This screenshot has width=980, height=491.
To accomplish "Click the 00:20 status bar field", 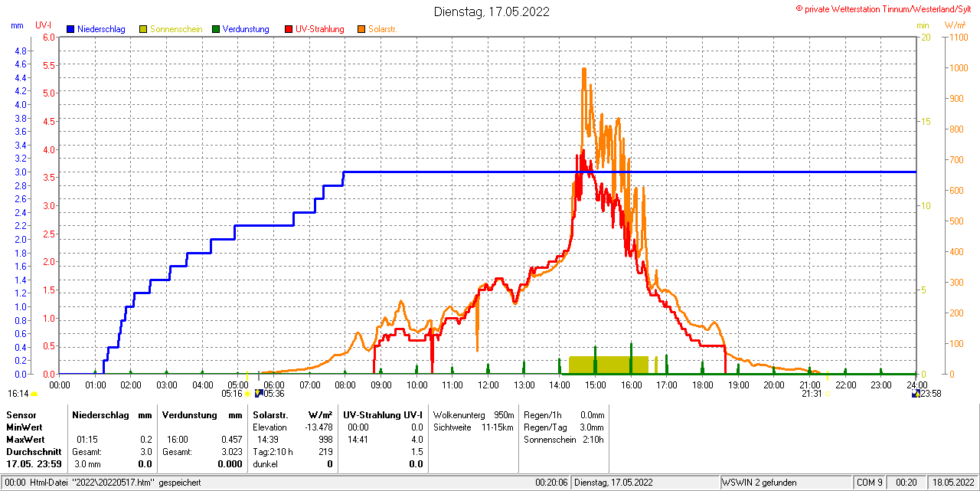I will click(906, 483).
